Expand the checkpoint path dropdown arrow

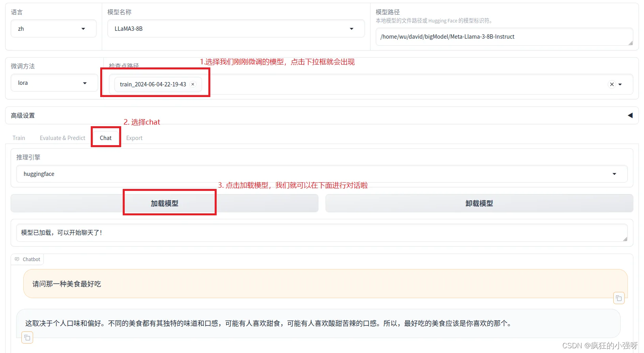click(x=620, y=84)
